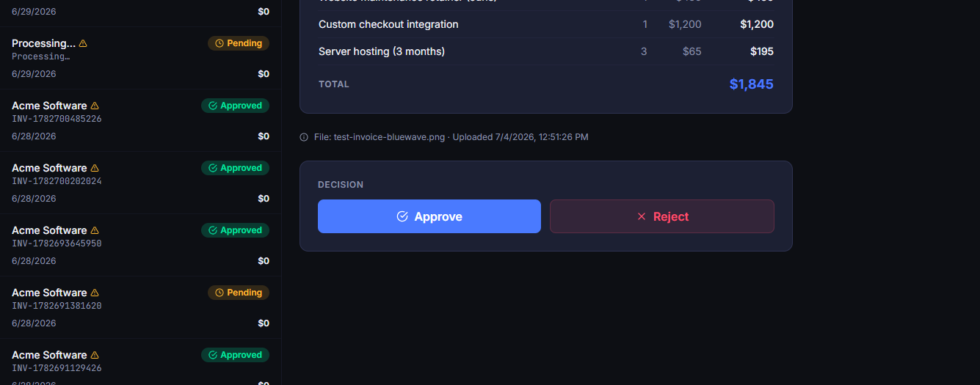
Task: Click warning icon beside Acme Software INV-1782693645950
Action: point(95,230)
